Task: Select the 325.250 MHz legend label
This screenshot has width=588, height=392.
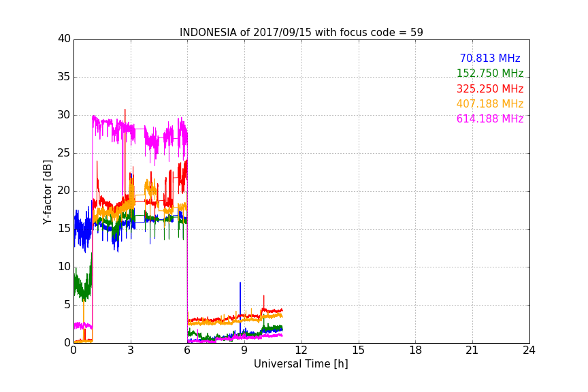Action: point(490,88)
